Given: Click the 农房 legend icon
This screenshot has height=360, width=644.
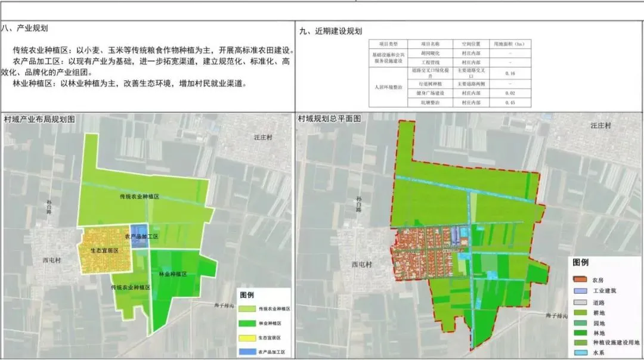Looking at the screenshot, I should coord(580,279).
